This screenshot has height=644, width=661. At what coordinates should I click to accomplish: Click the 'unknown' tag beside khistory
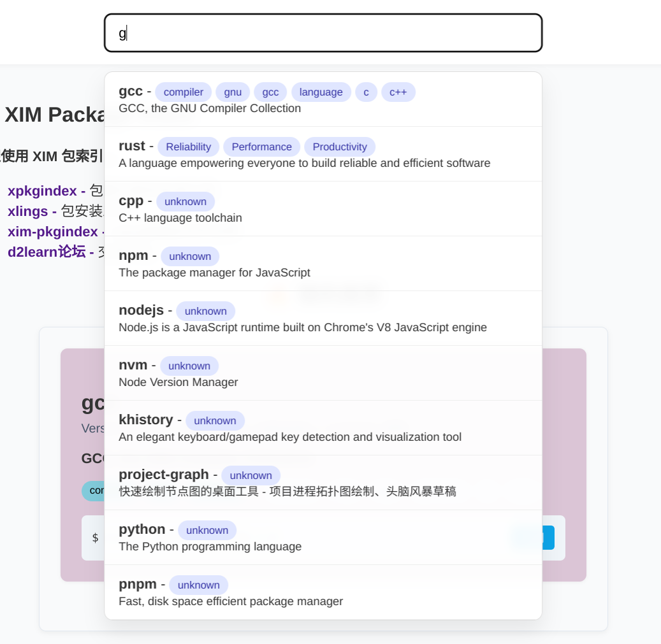215,420
